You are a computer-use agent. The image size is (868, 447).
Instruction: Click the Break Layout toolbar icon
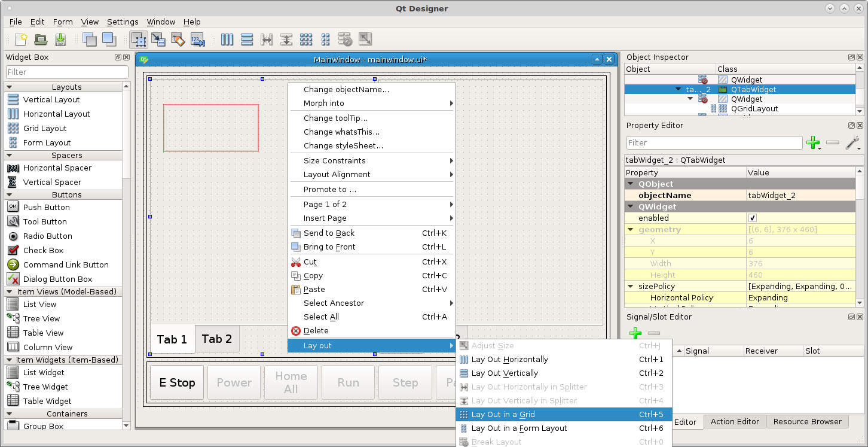click(x=346, y=39)
